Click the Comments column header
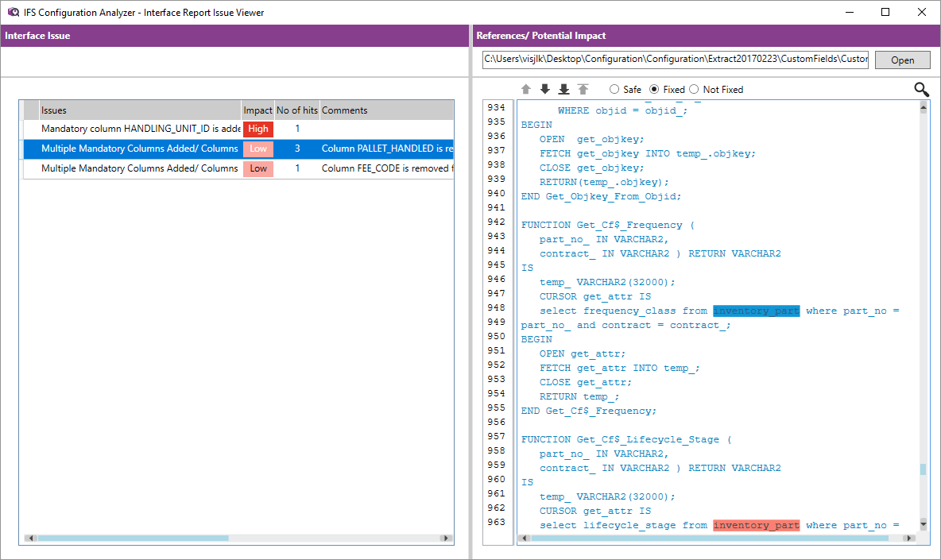The height and width of the screenshot is (560, 941). [x=385, y=110]
